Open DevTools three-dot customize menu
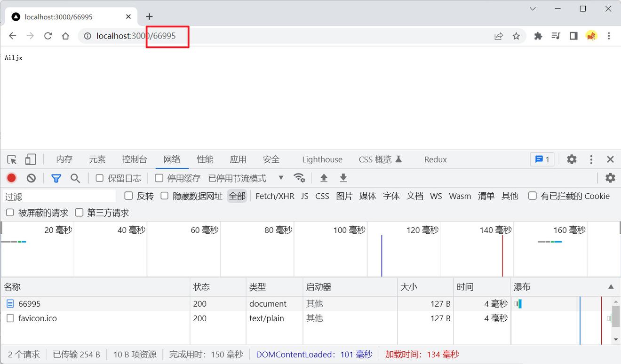The height and width of the screenshot is (364, 621). pos(591,159)
